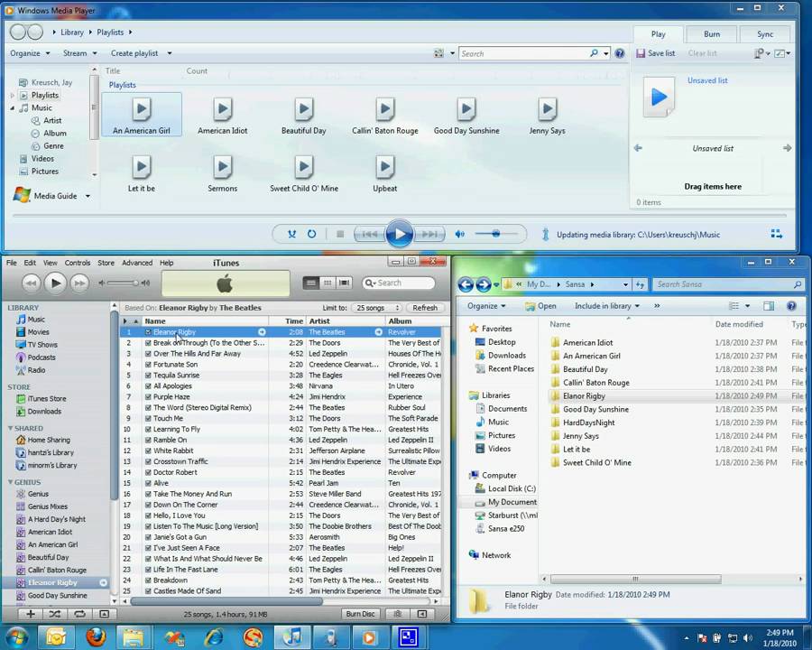Open the Create playlist dropdown arrow
Viewport: 812px width, 650px height.
point(170,53)
